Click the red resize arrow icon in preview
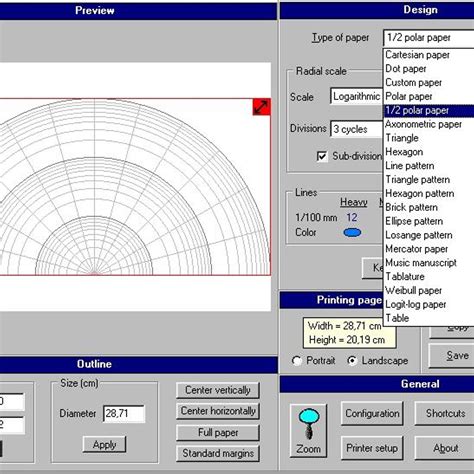This screenshot has height=474, width=474. coord(261,107)
